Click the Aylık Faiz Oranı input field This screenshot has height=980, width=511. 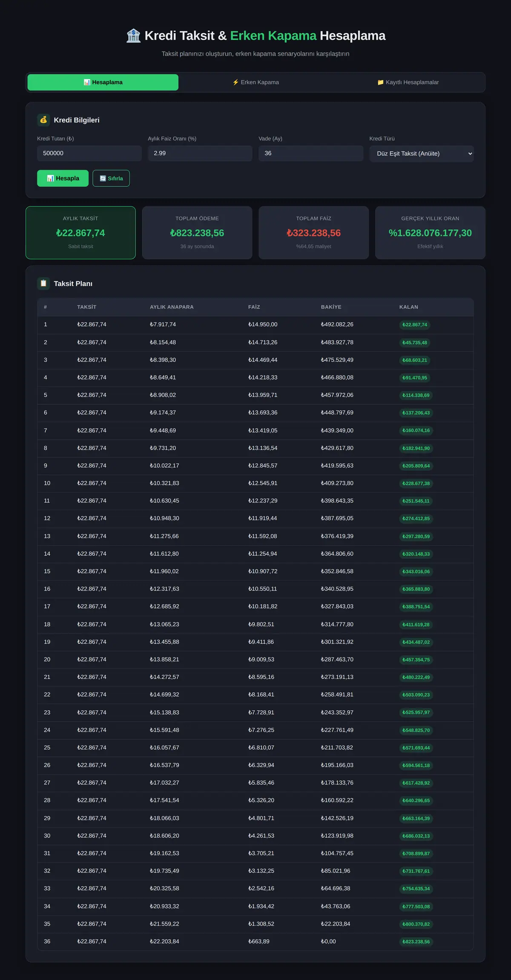pos(200,153)
